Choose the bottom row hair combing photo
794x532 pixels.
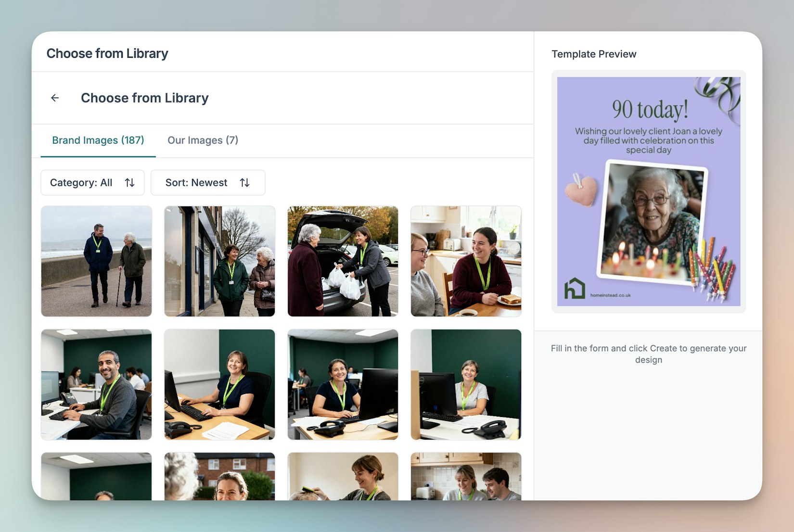(x=343, y=476)
